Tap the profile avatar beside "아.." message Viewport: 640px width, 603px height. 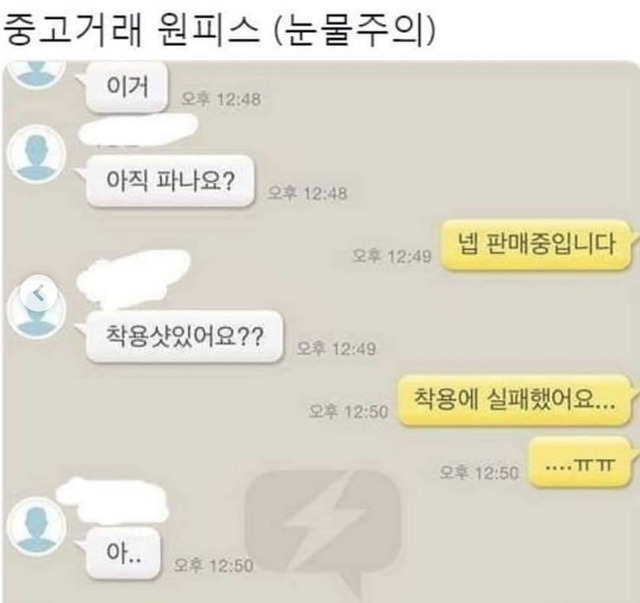[36, 527]
